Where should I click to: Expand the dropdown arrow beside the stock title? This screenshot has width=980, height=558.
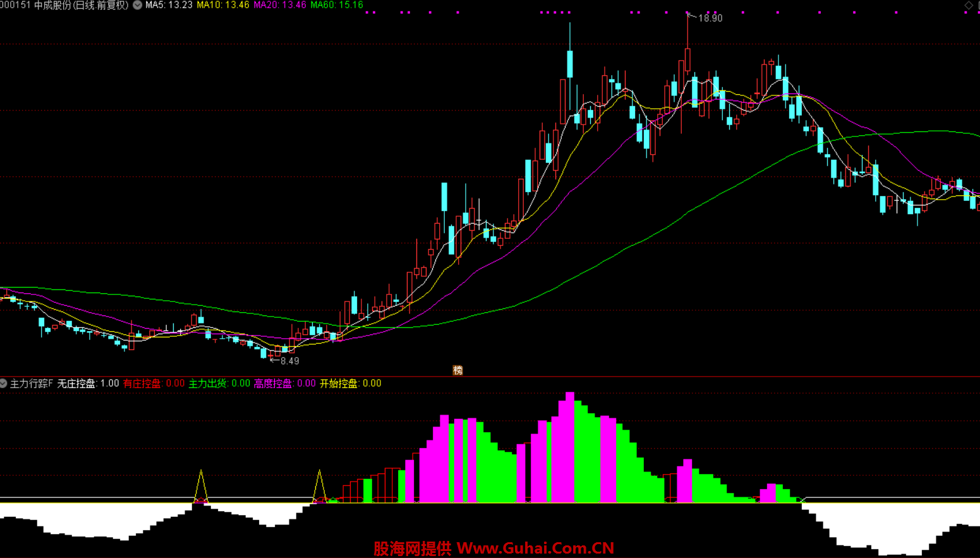137,5
